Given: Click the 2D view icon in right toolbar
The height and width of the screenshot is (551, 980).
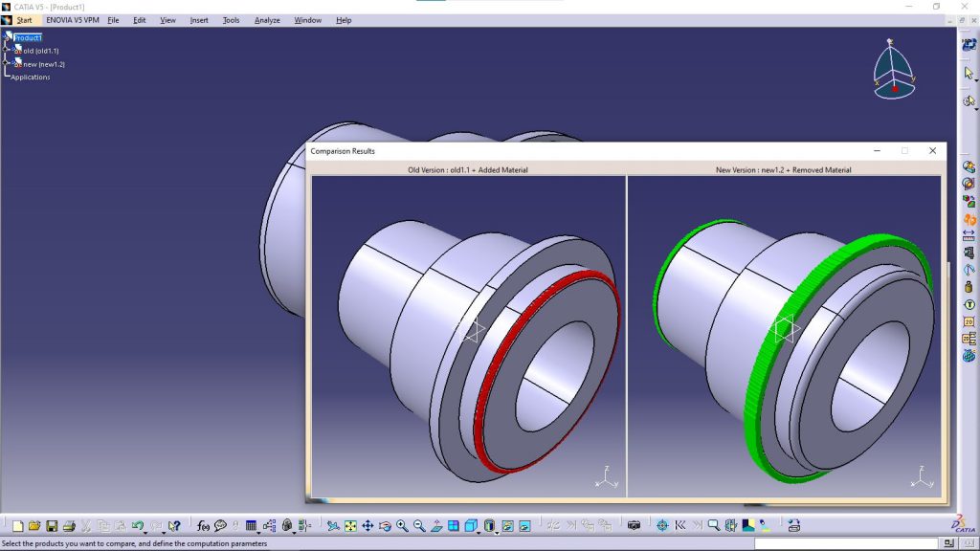Looking at the screenshot, I should (x=969, y=321).
